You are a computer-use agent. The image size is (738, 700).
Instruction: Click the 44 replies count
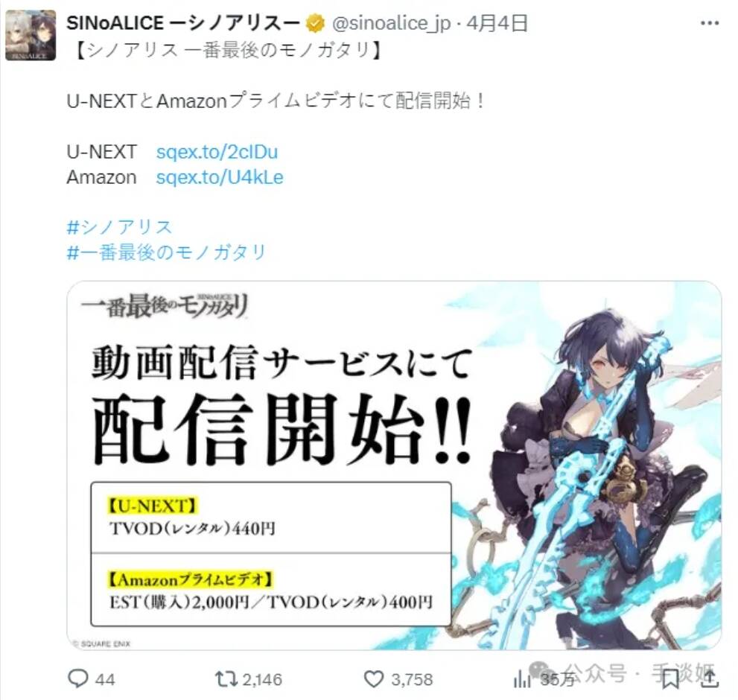pyautogui.click(x=105, y=679)
